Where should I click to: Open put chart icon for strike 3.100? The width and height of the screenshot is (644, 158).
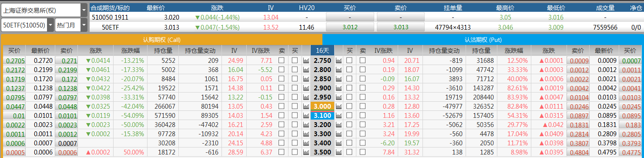click(339, 115)
